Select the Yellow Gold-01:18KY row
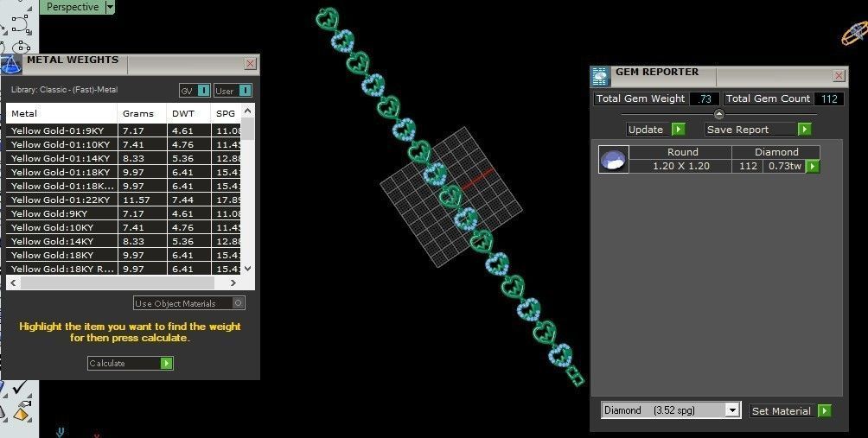The image size is (868, 438). 124,172
